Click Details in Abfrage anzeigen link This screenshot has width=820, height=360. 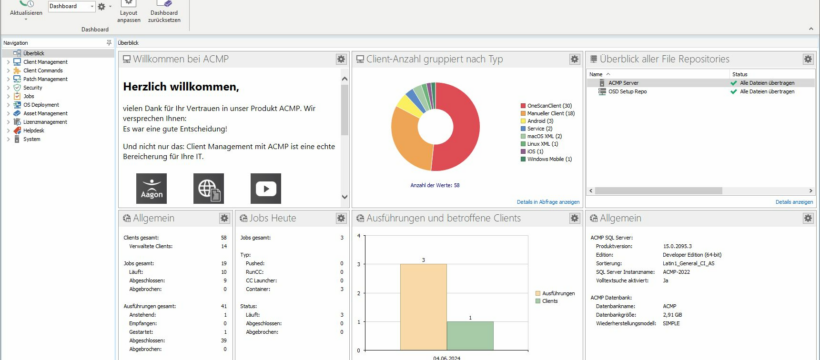pos(548,202)
